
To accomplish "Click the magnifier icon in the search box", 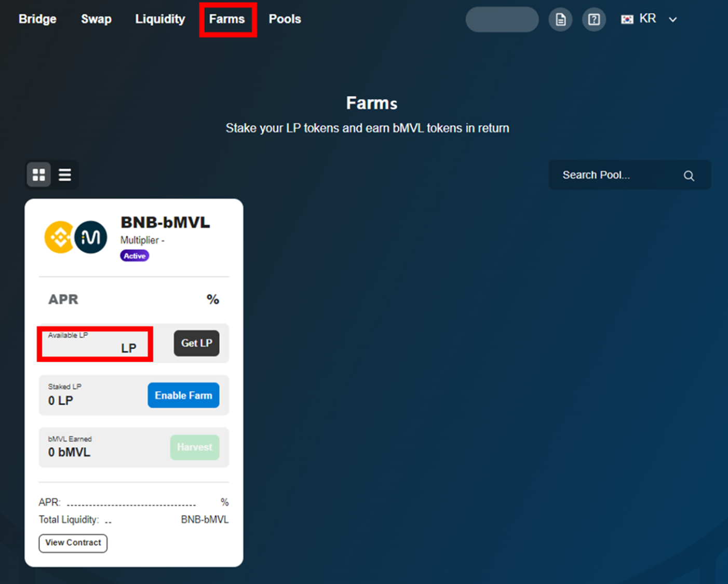I will (689, 175).
